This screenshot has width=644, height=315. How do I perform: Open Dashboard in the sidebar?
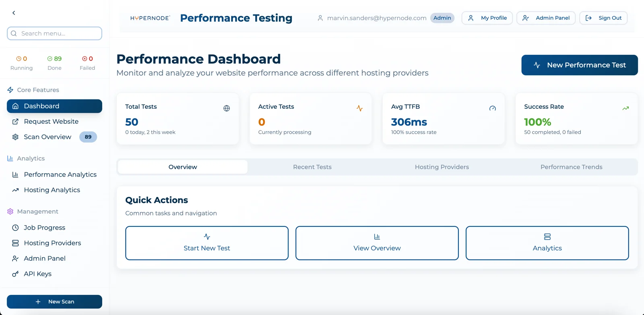[x=54, y=106]
